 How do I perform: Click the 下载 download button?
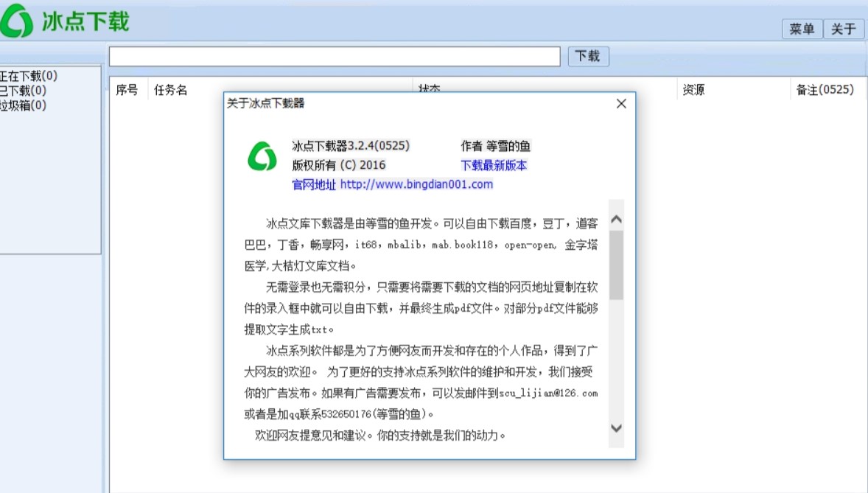(587, 56)
